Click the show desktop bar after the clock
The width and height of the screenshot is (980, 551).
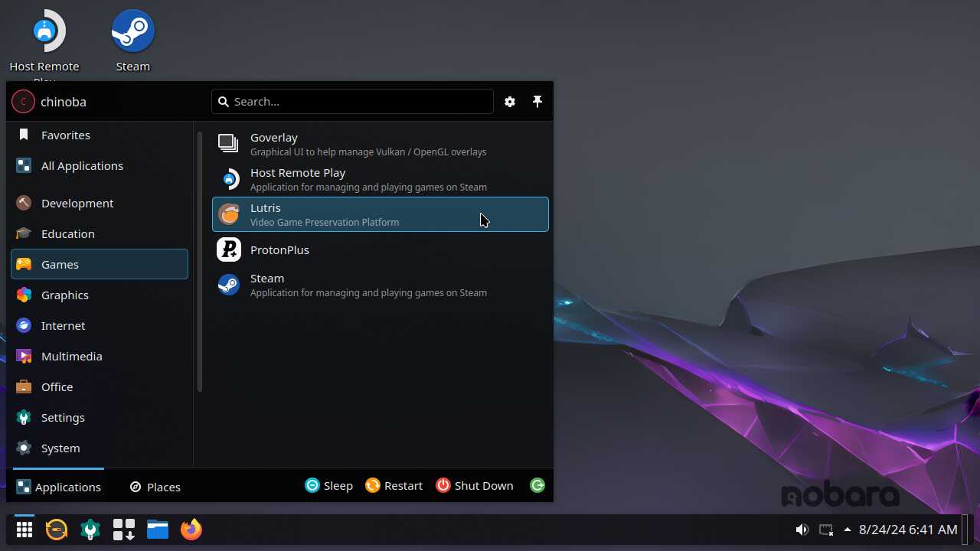[965, 529]
